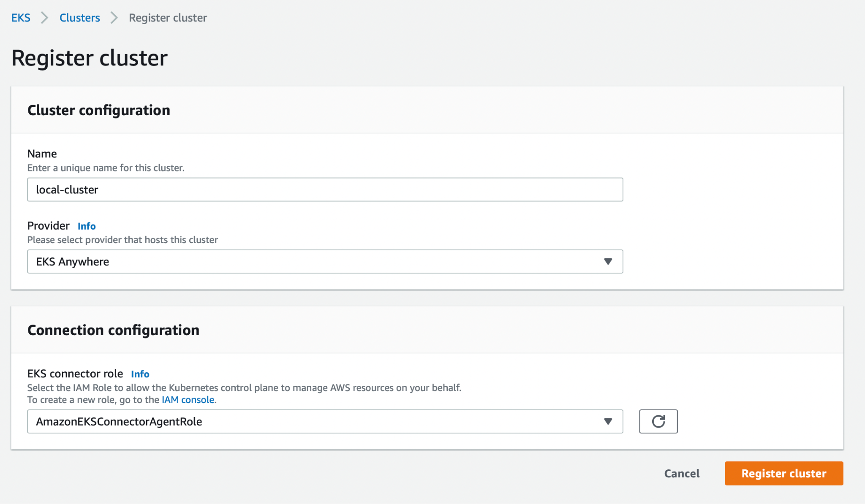Open the IAM console link
The height and width of the screenshot is (504, 865).
tap(188, 400)
